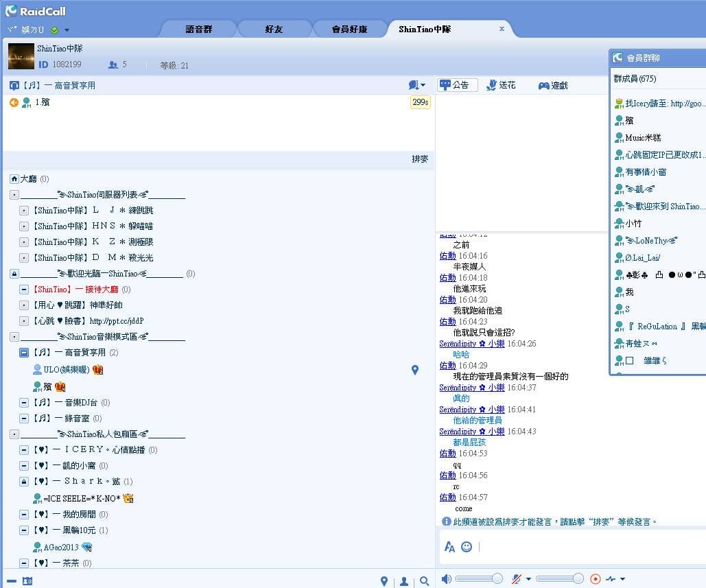Open the chat message dropdown arrow
Screen dimensions: 706x588
[x=421, y=84]
